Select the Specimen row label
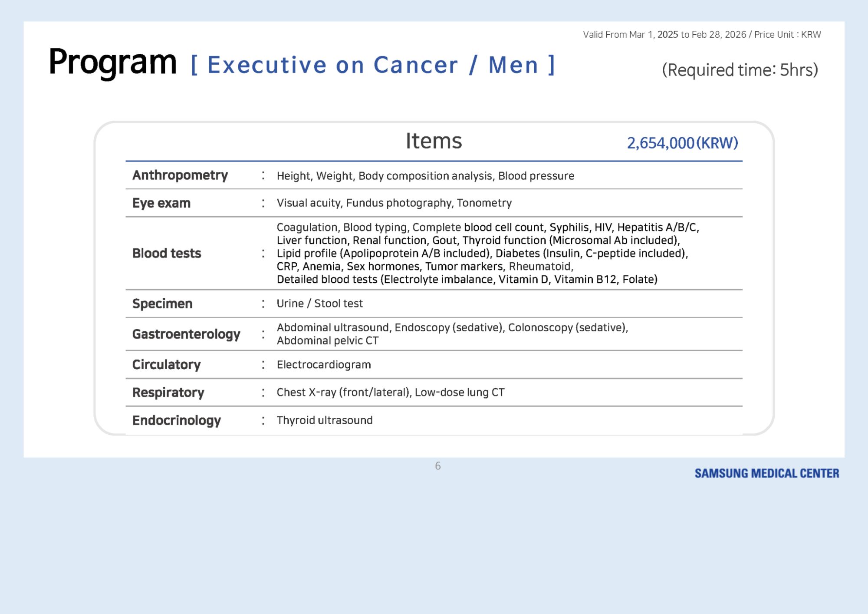This screenshot has height=614, width=868. click(162, 304)
